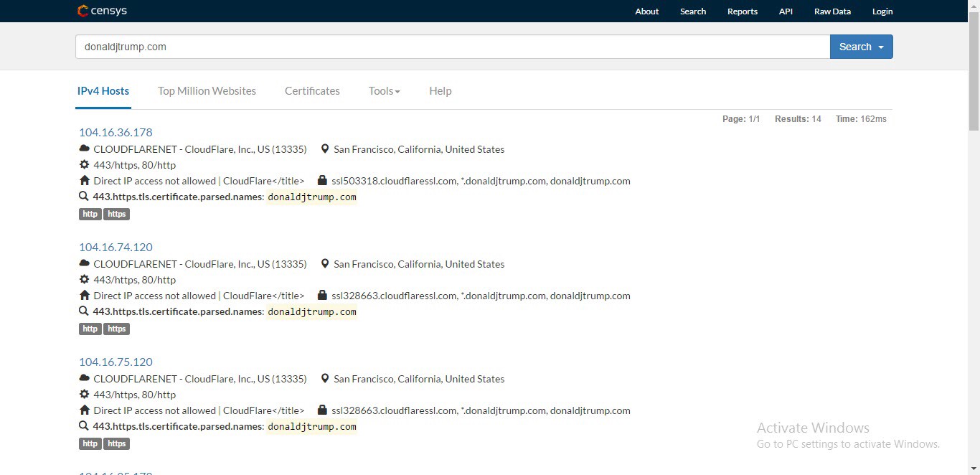Switch to the IPv4 Hosts tab
Image resolution: width=980 pixels, height=475 pixels.
coord(103,91)
